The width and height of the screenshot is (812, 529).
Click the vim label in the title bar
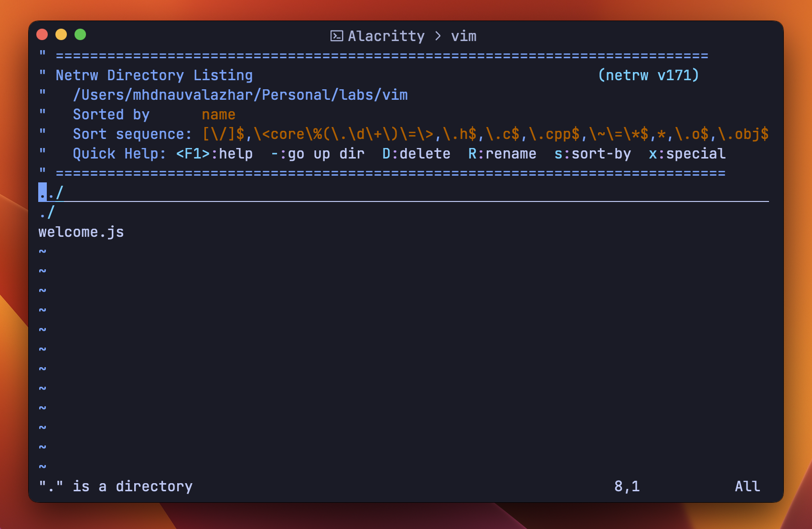click(x=464, y=35)
